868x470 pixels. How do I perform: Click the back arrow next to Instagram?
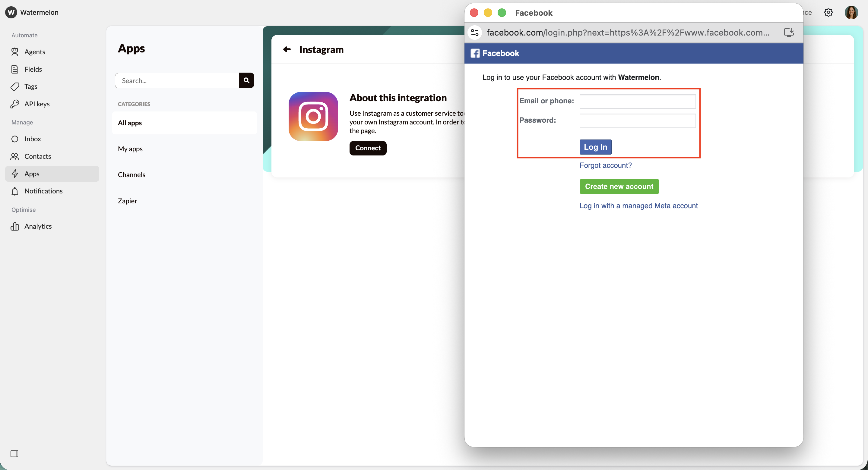click(x=287, y=49)
